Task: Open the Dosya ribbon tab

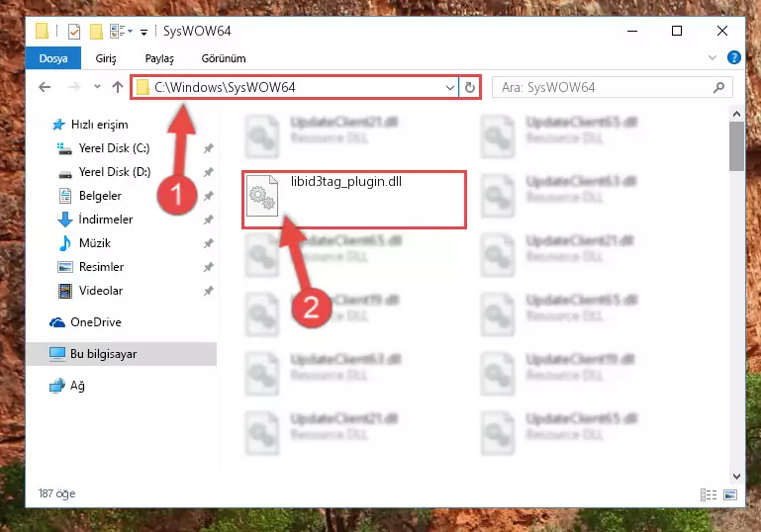Action: (x=52, y=58)
